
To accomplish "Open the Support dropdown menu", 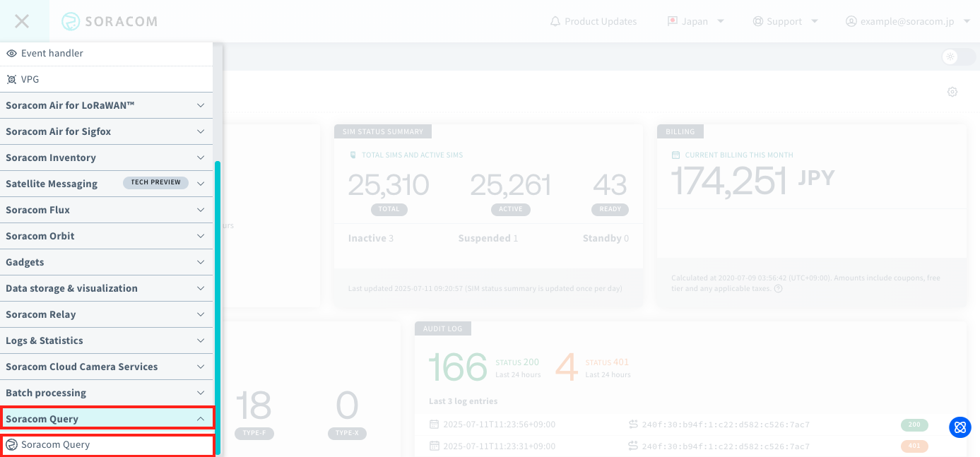I will (x=785, y=21).
